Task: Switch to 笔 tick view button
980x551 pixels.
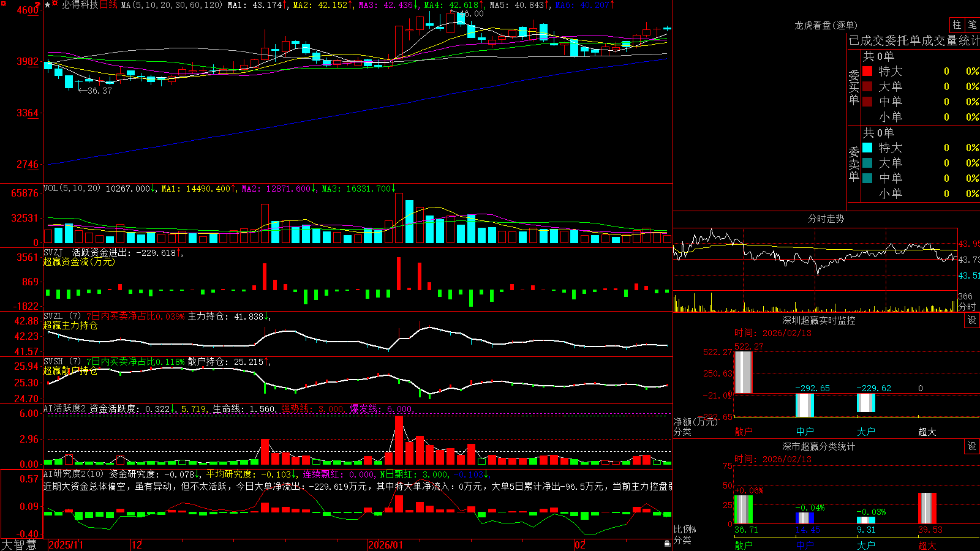Action: (x=973, y=24)
